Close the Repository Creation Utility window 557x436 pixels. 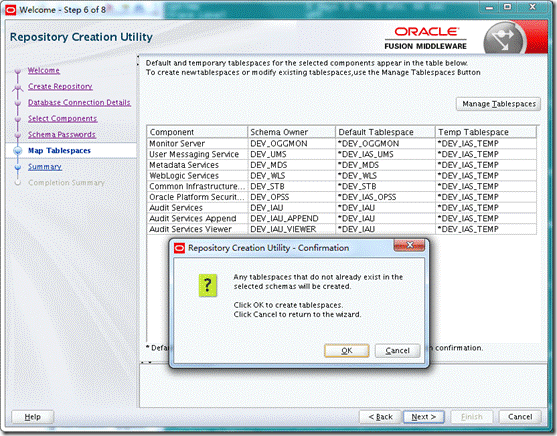tap(532, 7)
